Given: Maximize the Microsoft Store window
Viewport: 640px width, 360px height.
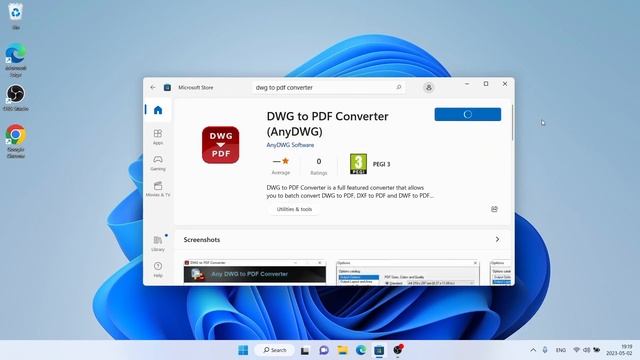Looking at the screenshot, I should [486, 84].
